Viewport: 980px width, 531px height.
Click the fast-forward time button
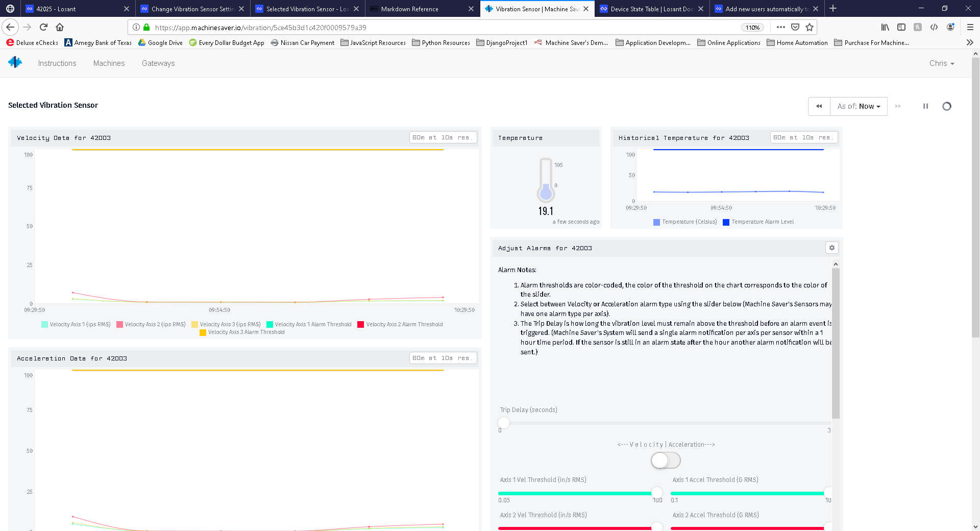tap(898, 106)
